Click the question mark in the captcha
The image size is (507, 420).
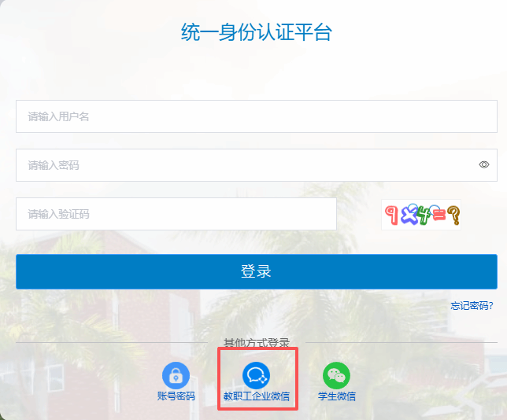pyautogui.click(x=453, y=213)
